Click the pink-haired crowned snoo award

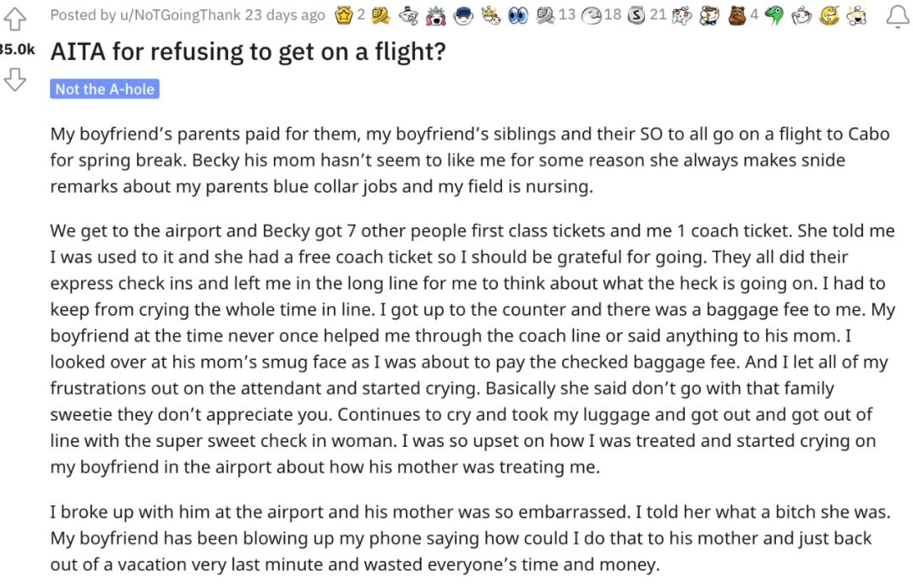pyautogui.click(x=435, y=16)
